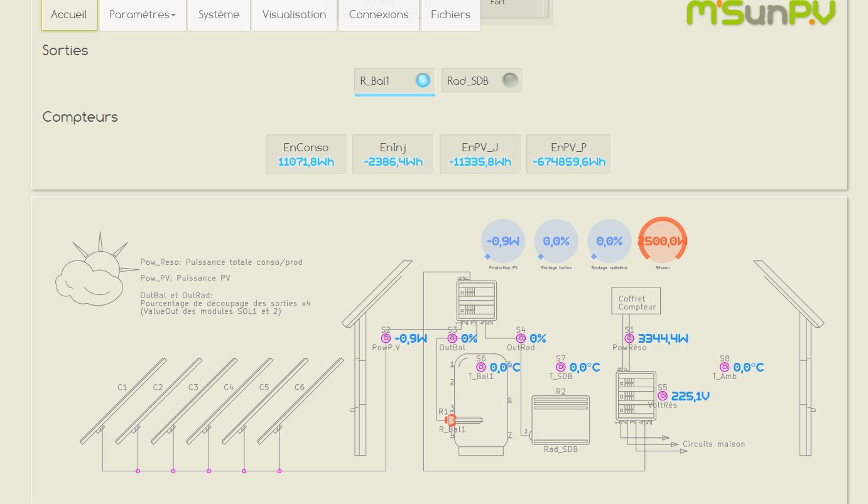Switch to the Système tab
Viewport: 868px width, 504px height.
point(219,14)
